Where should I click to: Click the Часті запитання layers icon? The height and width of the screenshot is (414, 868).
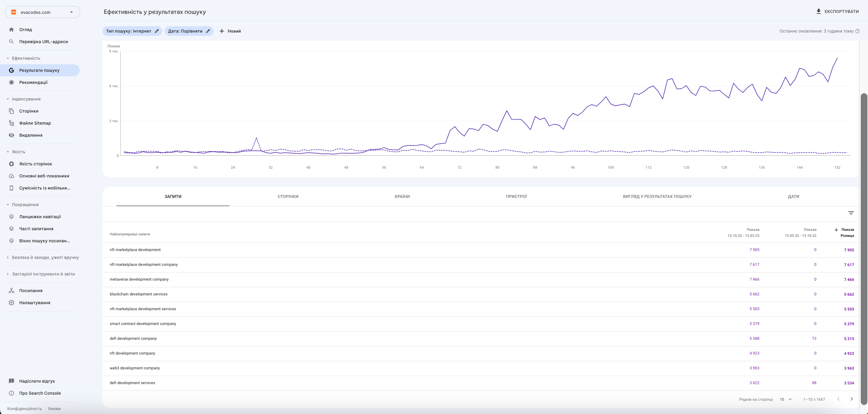(11, 229)
